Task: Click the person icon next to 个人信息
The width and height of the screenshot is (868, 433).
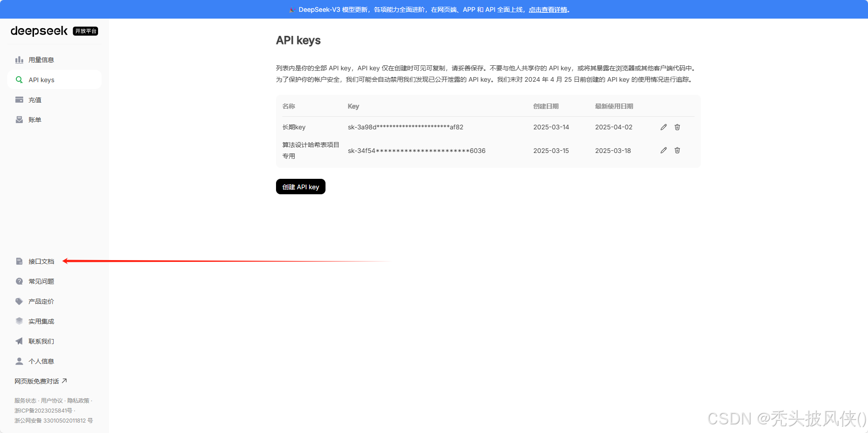Action: tap(19, 361)
